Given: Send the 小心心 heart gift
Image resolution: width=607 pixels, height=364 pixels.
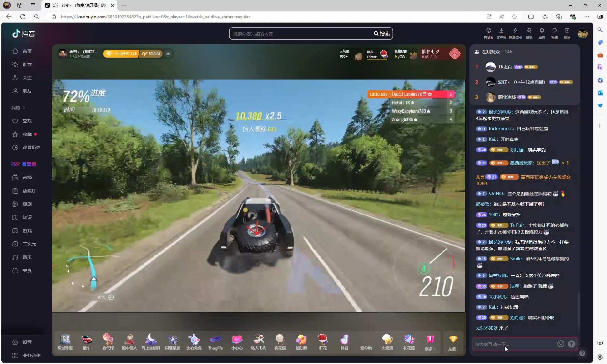Looking at the screenshot, I should point(237,342).
